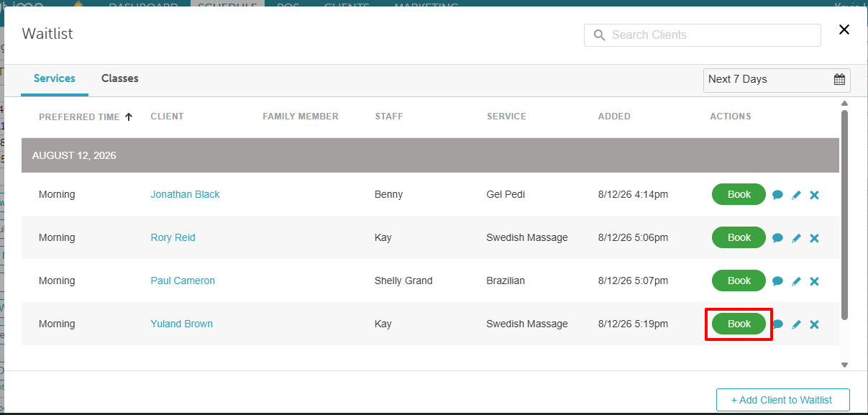Open Yuland Brown's client profile

point(181,324)
